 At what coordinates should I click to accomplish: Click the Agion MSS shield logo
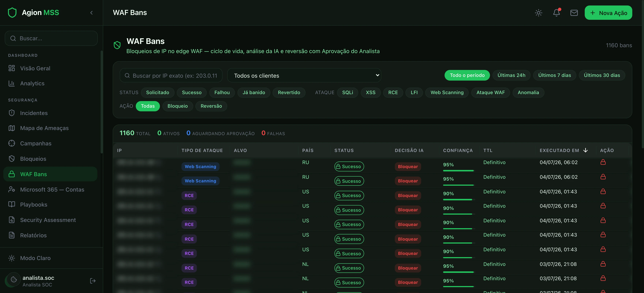click(x=12, y=12)
